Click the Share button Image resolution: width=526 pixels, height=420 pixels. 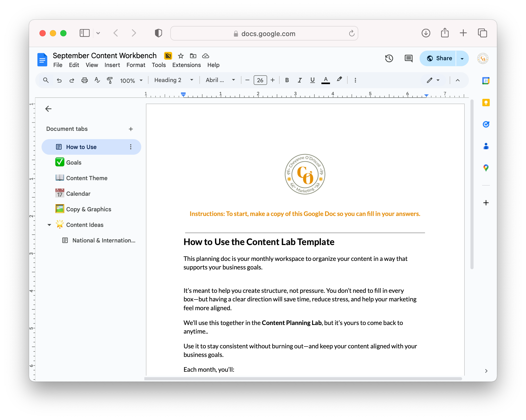tap(439, 58)
